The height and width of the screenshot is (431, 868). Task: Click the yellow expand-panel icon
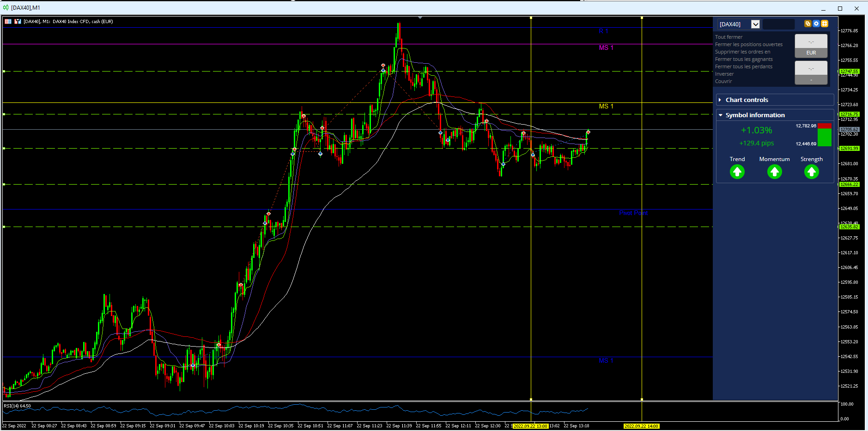click(825, 24)
